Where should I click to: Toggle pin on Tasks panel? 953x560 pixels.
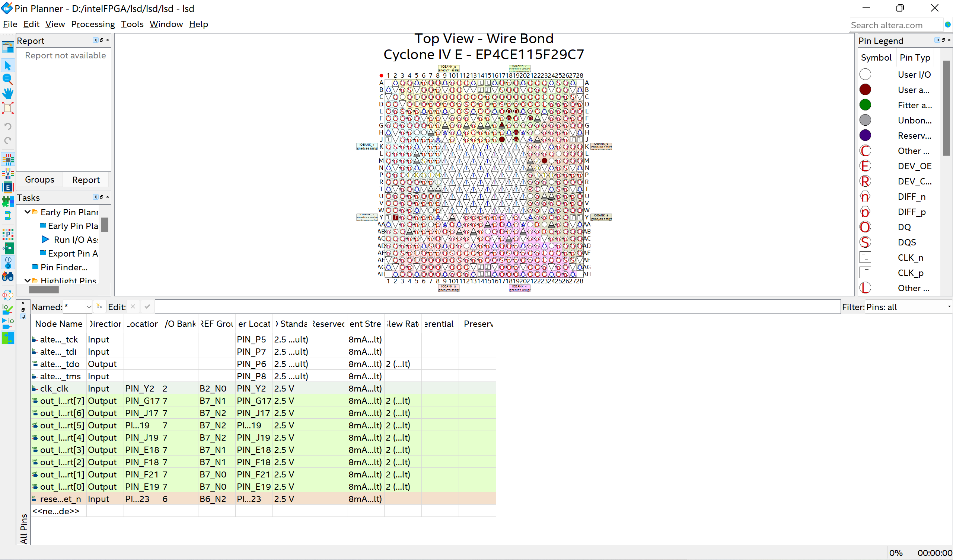[x=96, y=197]
